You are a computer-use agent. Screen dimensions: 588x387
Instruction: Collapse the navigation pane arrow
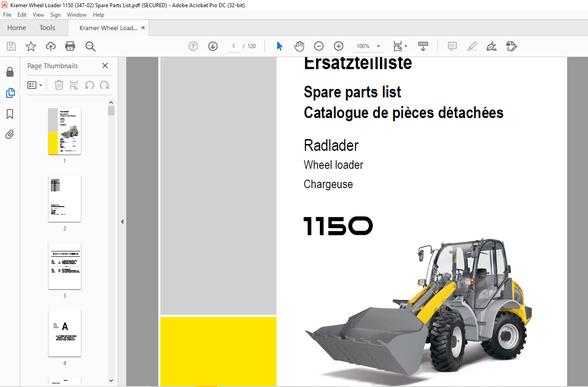point(122,221)
